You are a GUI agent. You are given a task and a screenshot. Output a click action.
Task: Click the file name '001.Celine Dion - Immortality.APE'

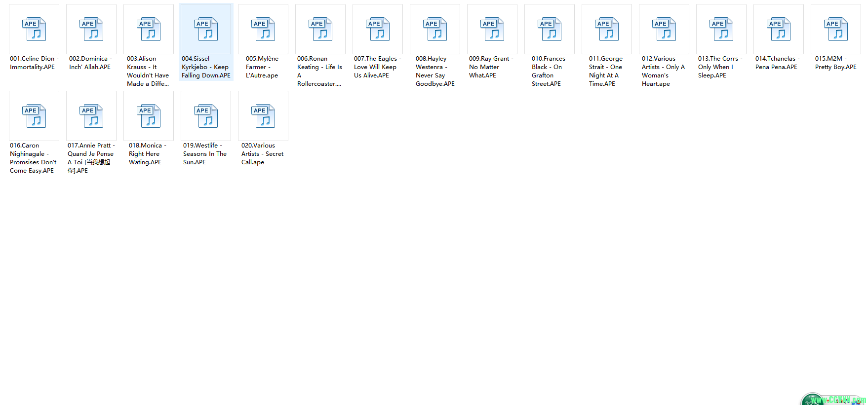point(34,63)
